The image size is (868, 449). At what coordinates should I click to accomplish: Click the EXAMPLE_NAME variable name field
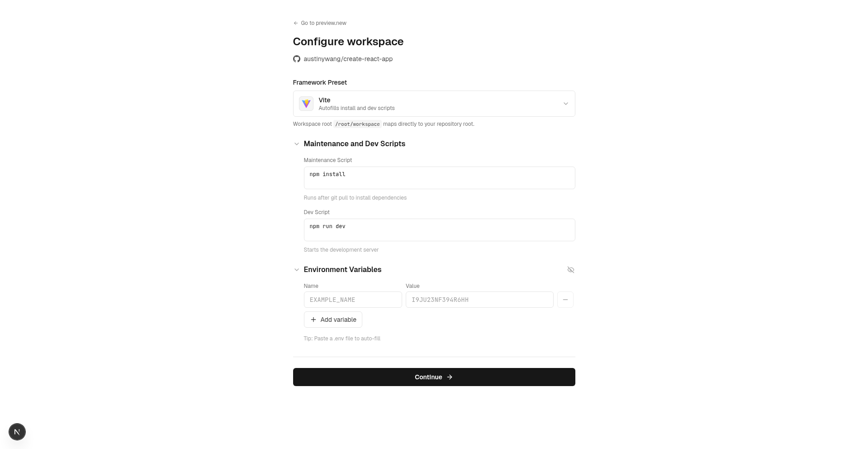pyautogui.click(x=352, y=300)
